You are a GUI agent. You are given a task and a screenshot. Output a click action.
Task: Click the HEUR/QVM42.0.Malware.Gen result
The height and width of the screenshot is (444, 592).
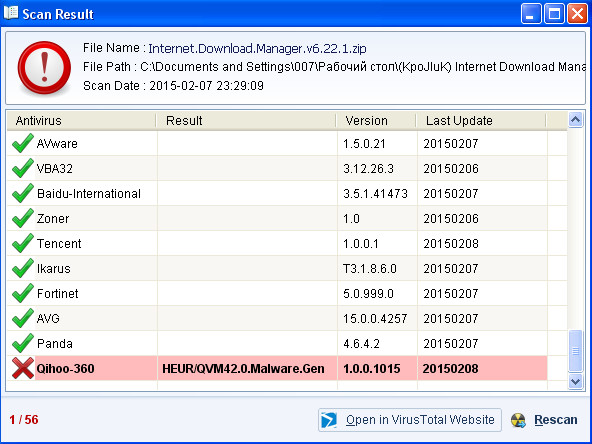[x=243, y=368]
